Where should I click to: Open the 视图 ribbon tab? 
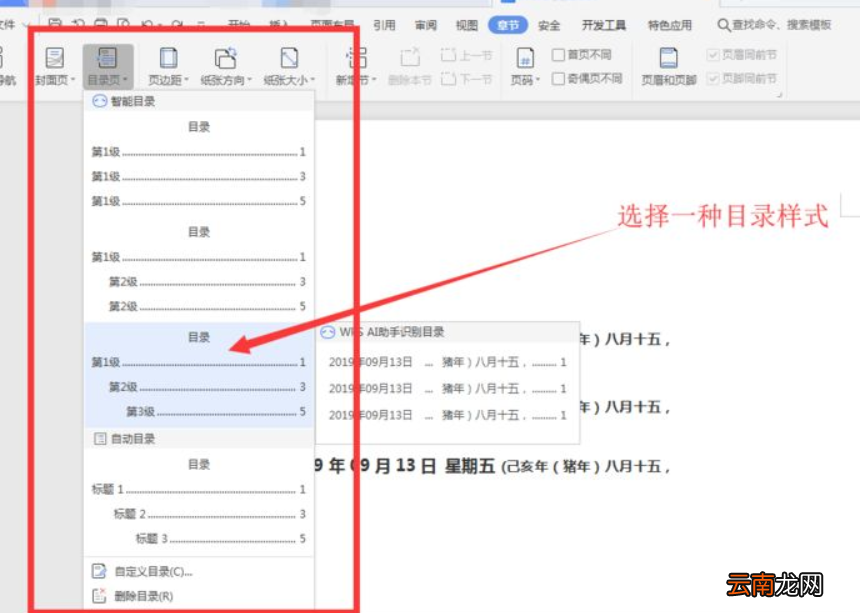467,25
